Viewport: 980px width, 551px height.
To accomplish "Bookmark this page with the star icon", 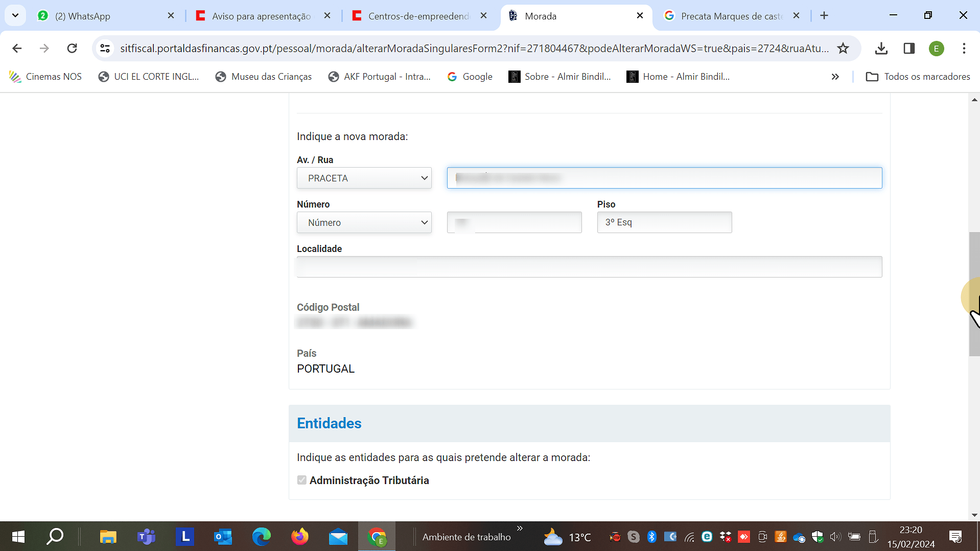I will click(843, 48).
